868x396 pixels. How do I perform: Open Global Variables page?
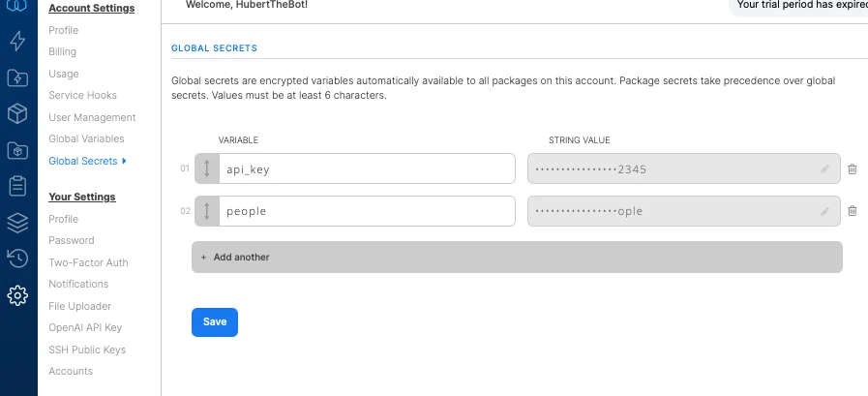click(x=86, y=139)
